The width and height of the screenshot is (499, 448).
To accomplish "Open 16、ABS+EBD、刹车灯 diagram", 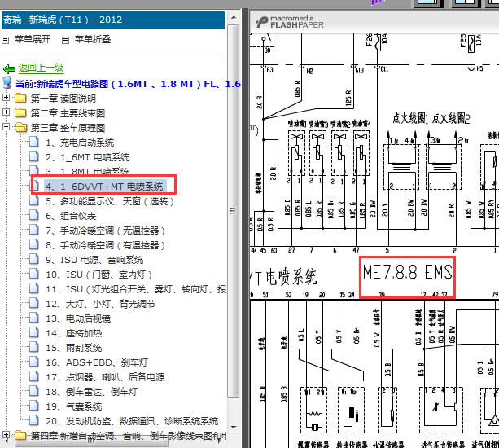I will tap(97, 362).
